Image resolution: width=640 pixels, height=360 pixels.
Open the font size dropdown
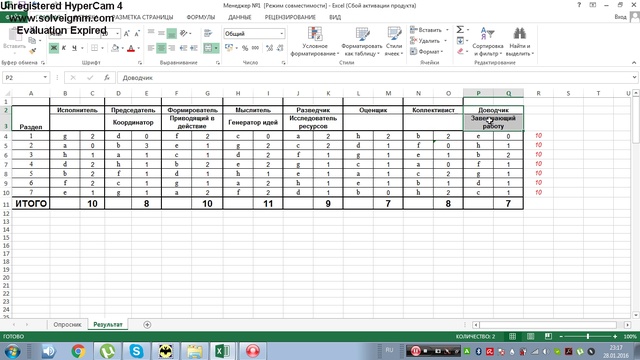118,33
